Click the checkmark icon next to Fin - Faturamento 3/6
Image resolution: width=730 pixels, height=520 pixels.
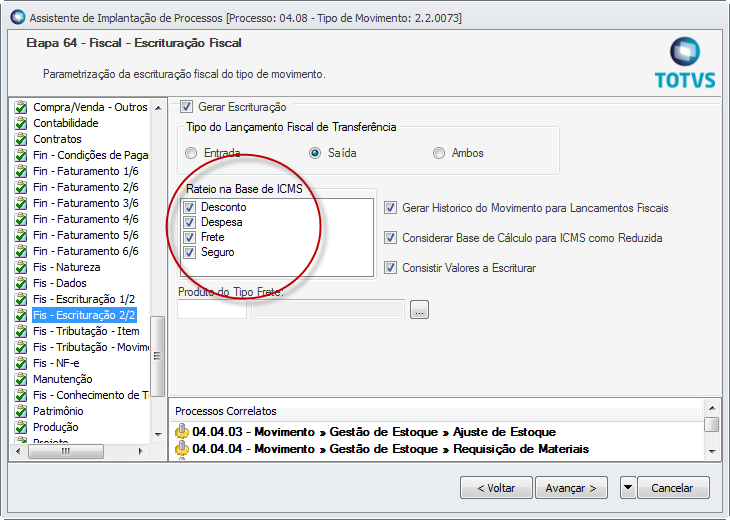coord(20,203)
